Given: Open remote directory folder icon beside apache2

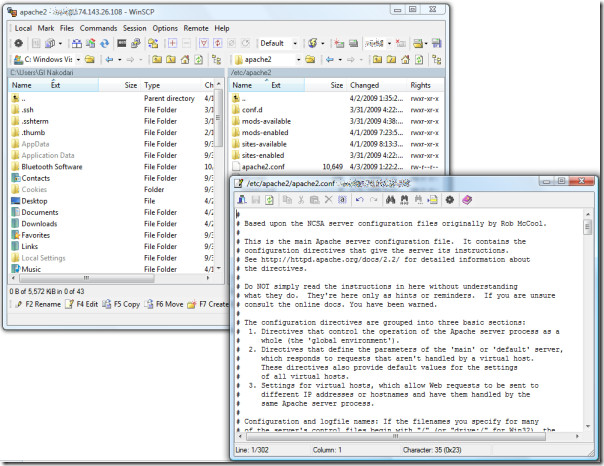Looking at the screenshot, I should (x=310, y=59).
